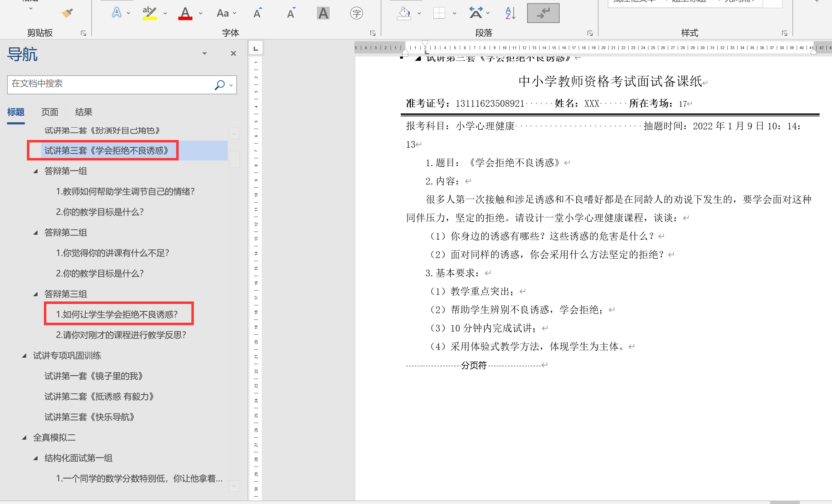
Task: Go to heading 试讲第三套《快乐导航》
Action: pos(89,417)
